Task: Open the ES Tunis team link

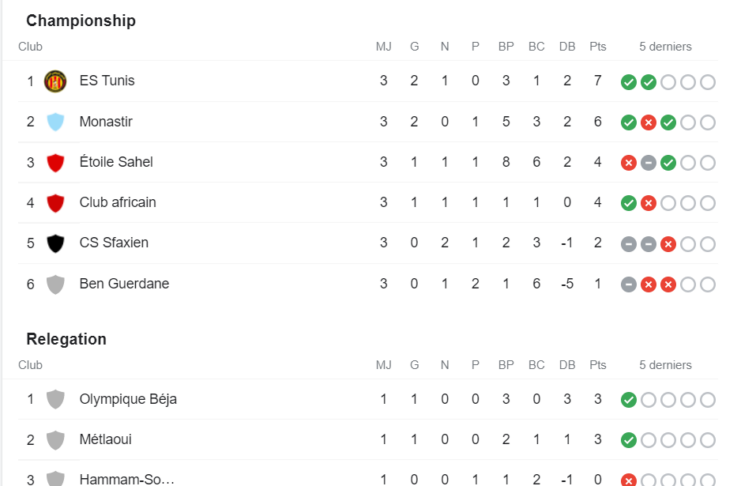Action: coord(107,81)
